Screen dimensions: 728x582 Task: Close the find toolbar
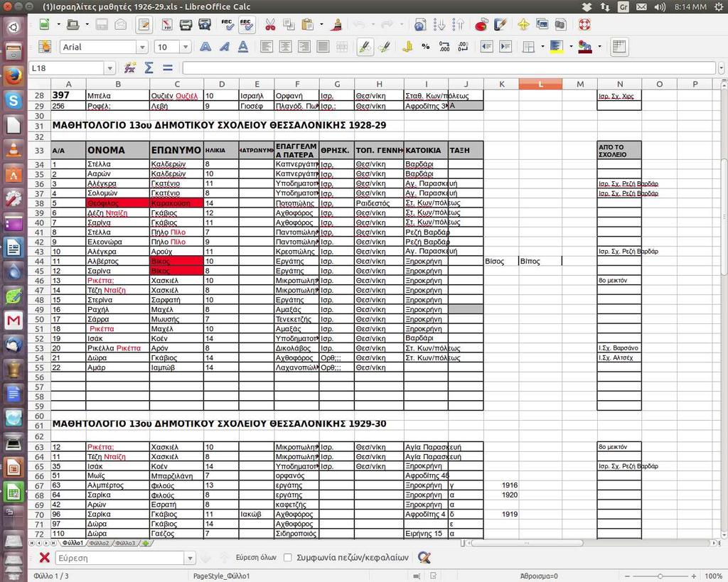(45, 557)
